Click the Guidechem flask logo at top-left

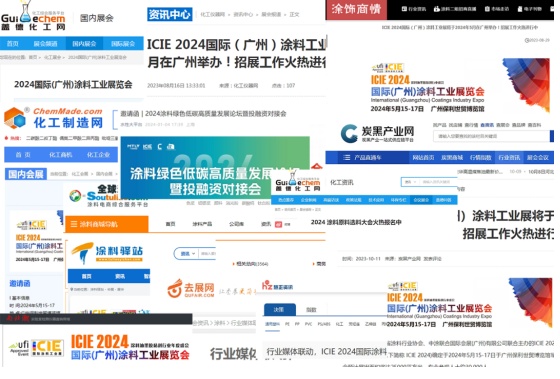(33, 15)
